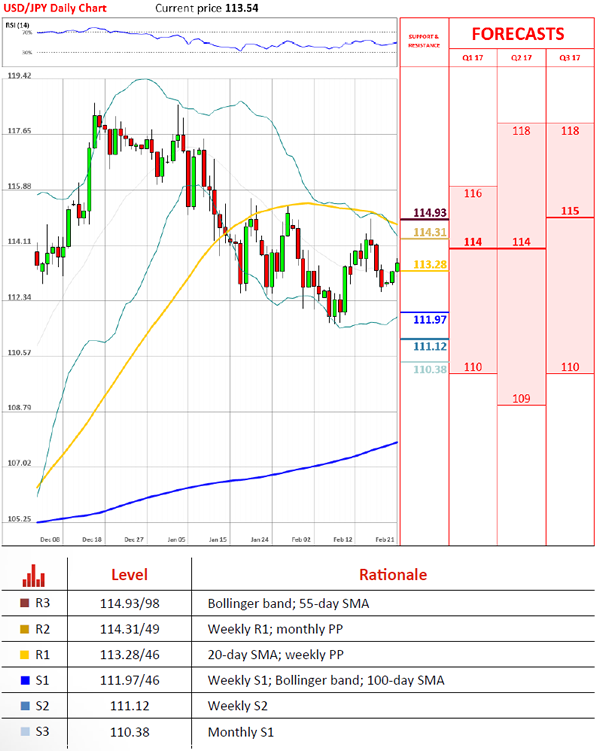This screenshot has height=751, width=600.
Task: Click the Q3 17 forecast median 115
Action: pos(570,211)
